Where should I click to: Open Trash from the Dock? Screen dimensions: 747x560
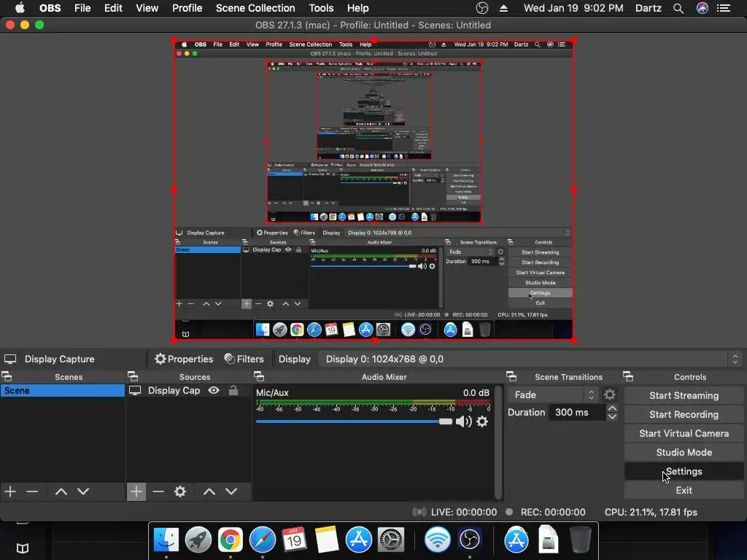(580, 540)
